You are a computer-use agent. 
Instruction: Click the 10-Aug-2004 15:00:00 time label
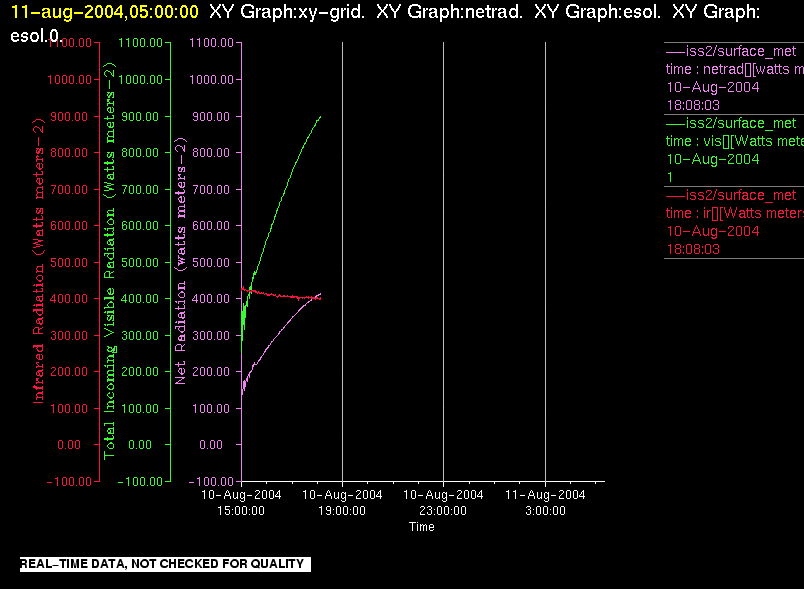coord(241,503)
